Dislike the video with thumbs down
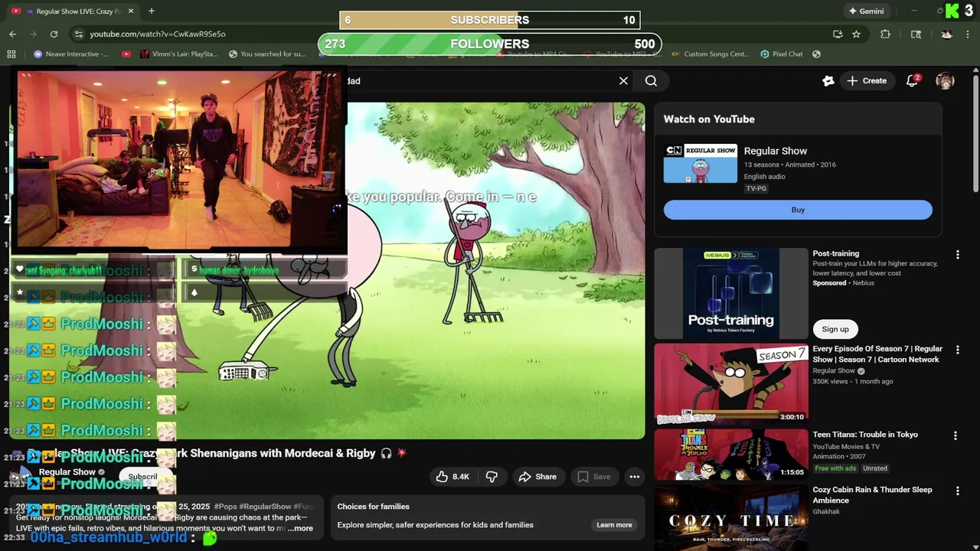The height and width of the screenshot is (551, 980). 492,477
